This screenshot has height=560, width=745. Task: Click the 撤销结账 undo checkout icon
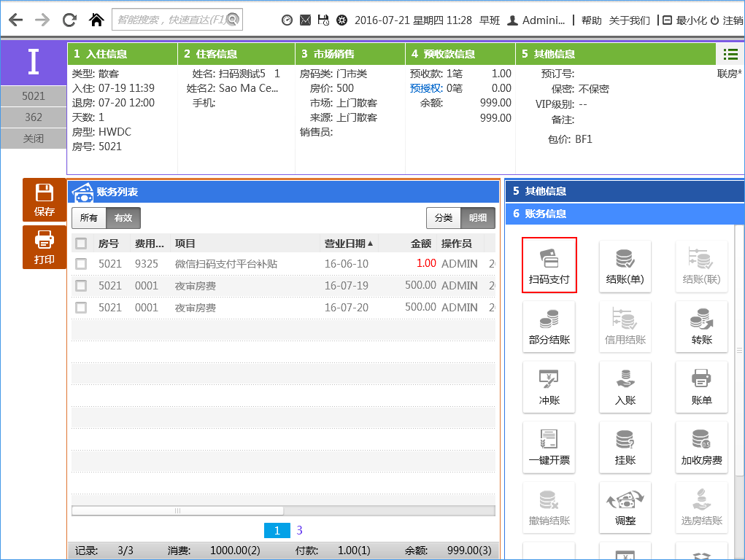(549, 507)
